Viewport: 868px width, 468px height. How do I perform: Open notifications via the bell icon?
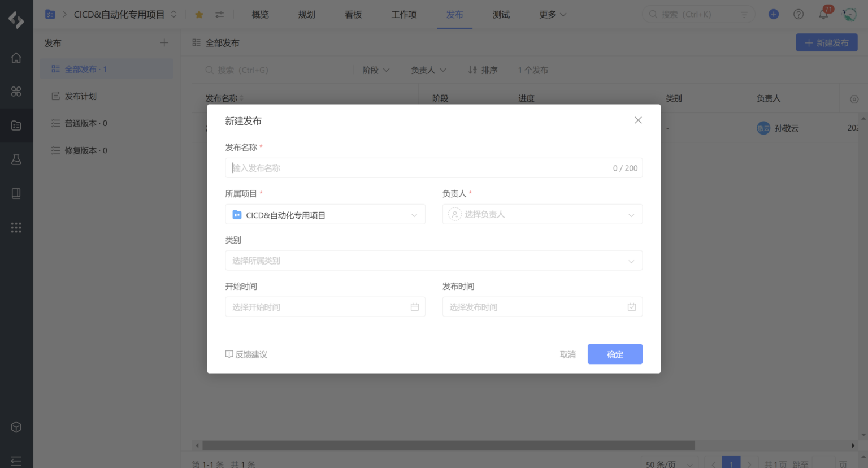[x=823, y=14]
